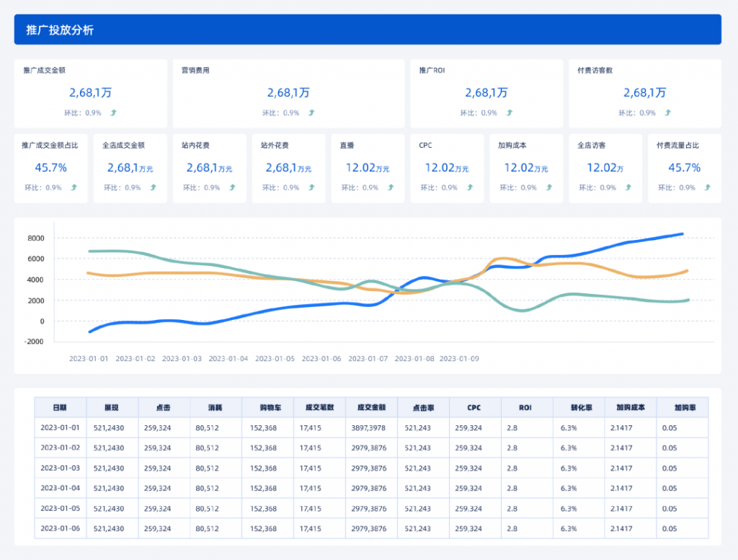Click the trend arrow icon in 推广ROI card
The image size is (738, 560).
[x=510, y=112]
